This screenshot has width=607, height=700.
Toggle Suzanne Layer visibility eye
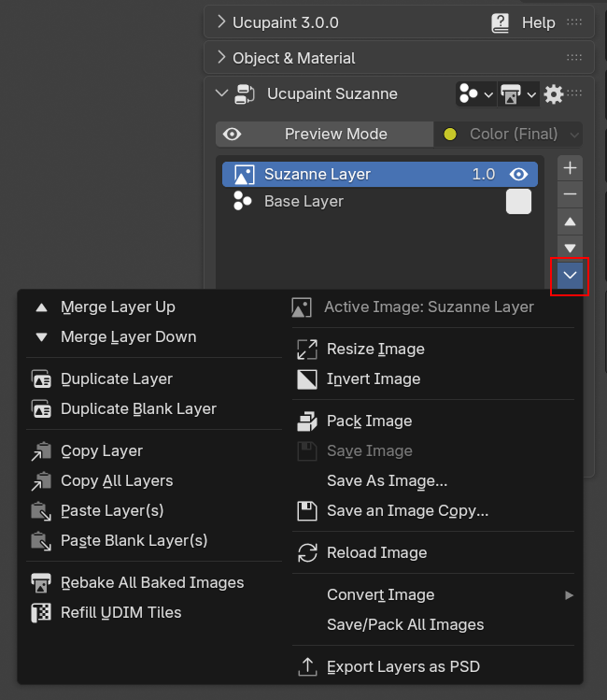tap(518, 175)
